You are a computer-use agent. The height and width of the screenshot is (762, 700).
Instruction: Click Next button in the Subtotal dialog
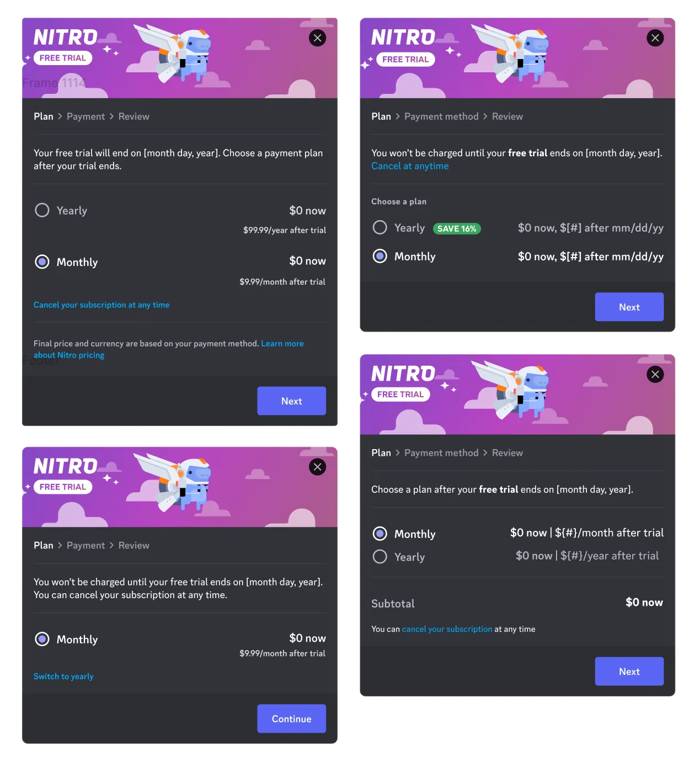pyautogui.click(x=629, y=671)
